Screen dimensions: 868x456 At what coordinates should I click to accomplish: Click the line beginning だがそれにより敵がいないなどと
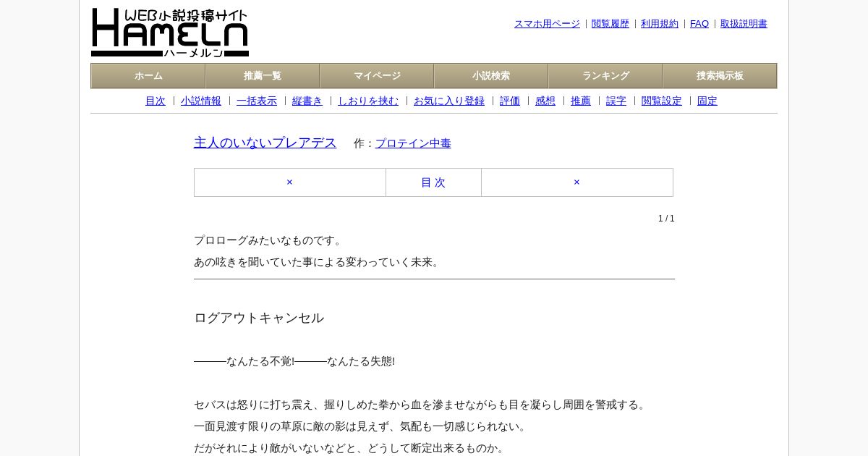tap(351, 448)
